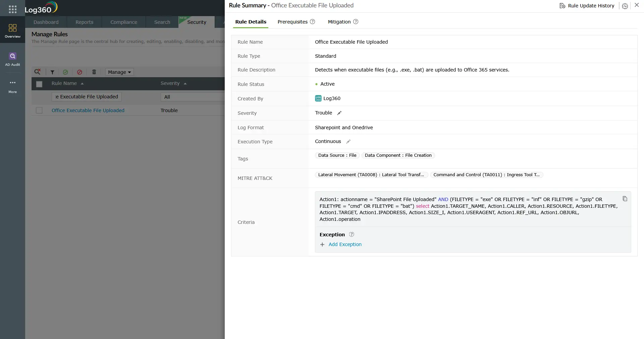
Task: Go to the Reports tab
Action: click(x=85, y=22)
